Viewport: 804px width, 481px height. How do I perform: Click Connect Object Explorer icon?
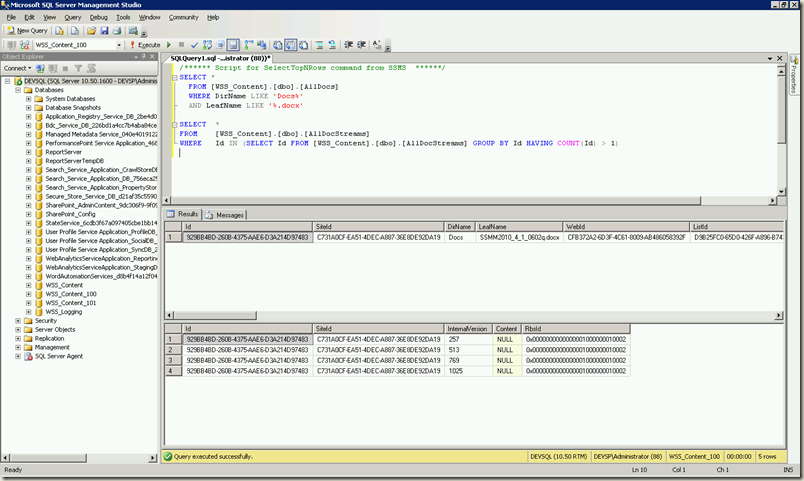pos(40,68)
